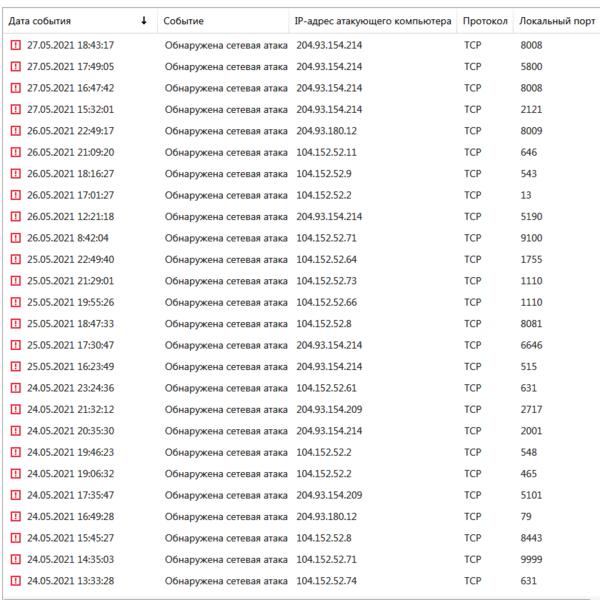This screenshot has width=600, height=600.
Task: Click local port value 8443
Action: [531, 538]
